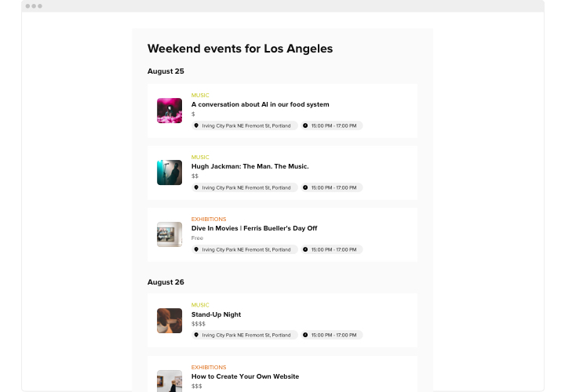Open the Hugh Jackman event thumbnail

(169, 172)
